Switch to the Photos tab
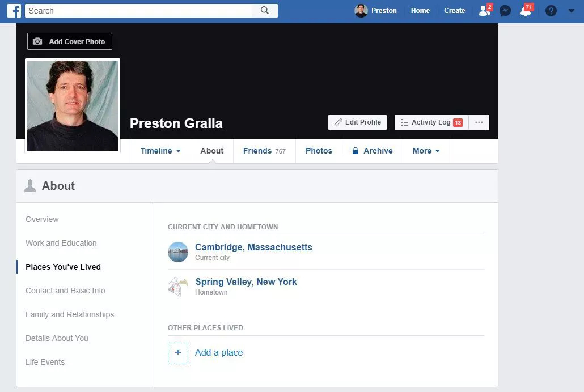 [x=319, y=151]
